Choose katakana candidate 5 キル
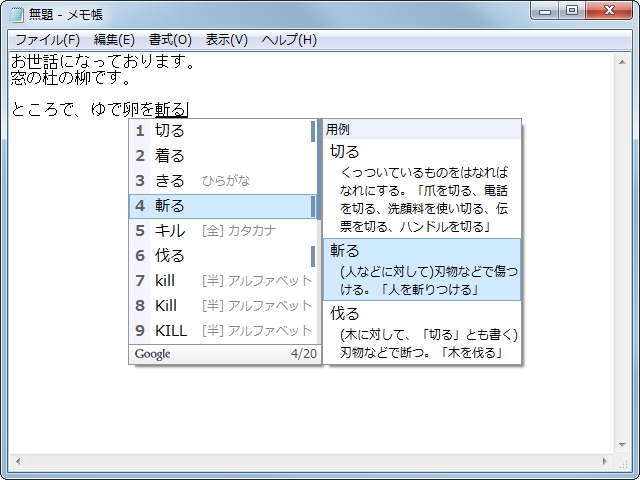The height and width of the screenshot is (480, 640). (x=223, y=231)
